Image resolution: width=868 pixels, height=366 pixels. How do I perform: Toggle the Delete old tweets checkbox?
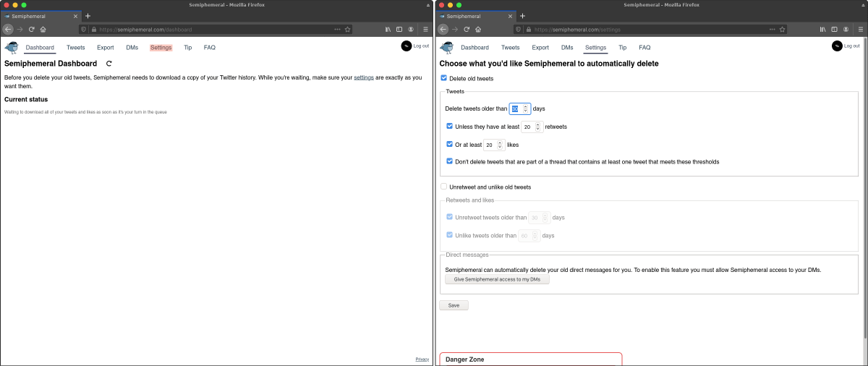click(443, 78)
